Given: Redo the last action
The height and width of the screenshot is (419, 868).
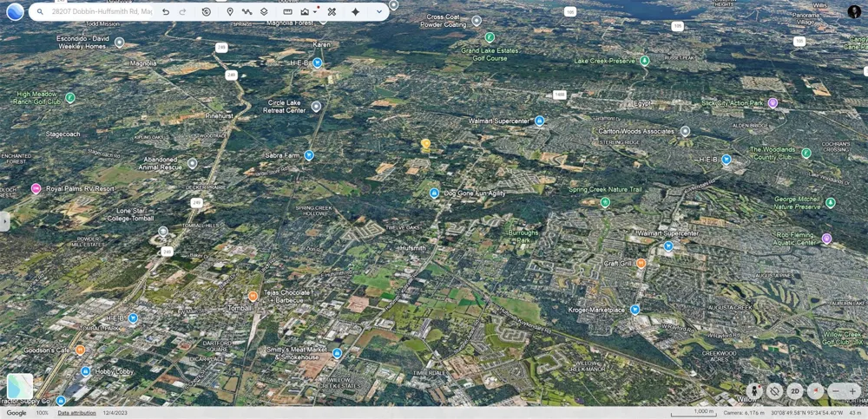Looking at the screenshot, I should point(182,11).
